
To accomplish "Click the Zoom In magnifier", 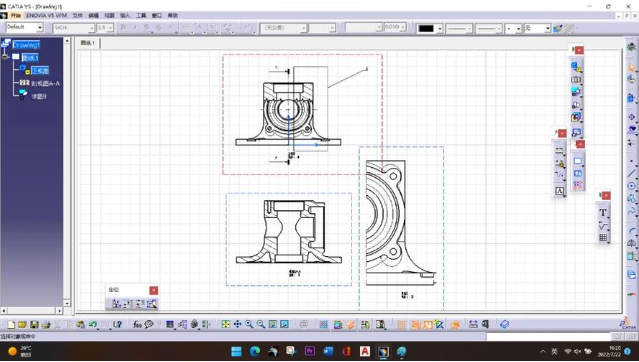I will coord(249,324).
